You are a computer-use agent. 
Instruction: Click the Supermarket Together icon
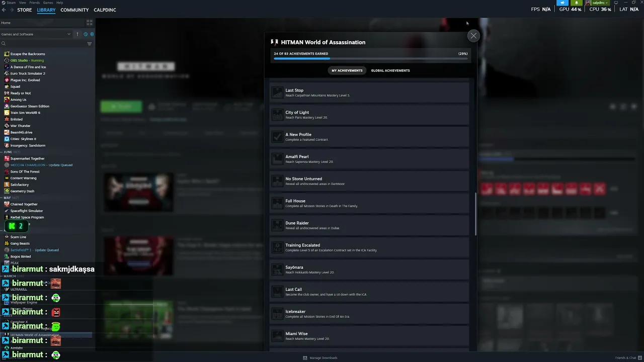click(x=7, y=158)
